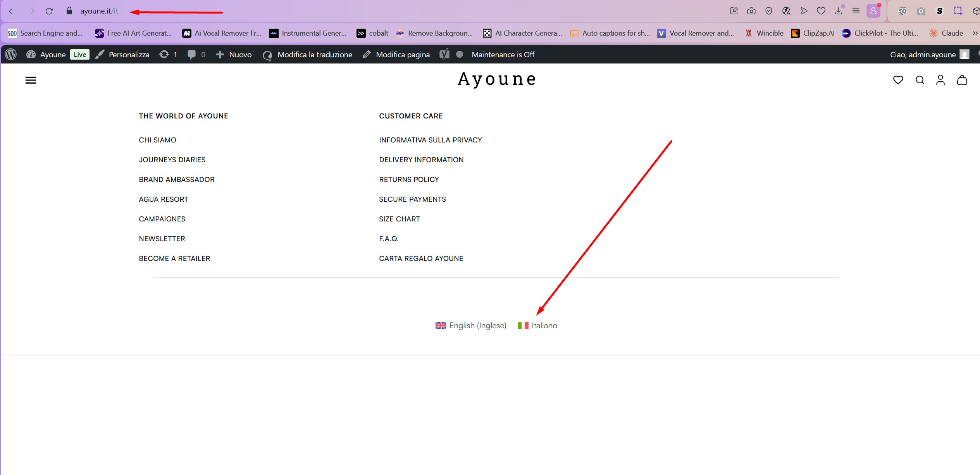
Task: Open the Claude bookmark
Action: coord(946,33)
